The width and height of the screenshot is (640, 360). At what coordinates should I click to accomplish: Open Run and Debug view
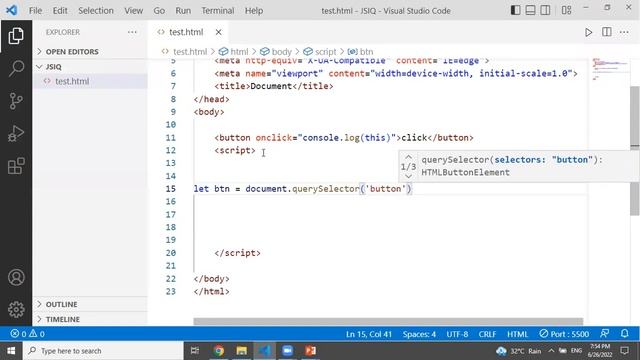[x=16, y=133]
